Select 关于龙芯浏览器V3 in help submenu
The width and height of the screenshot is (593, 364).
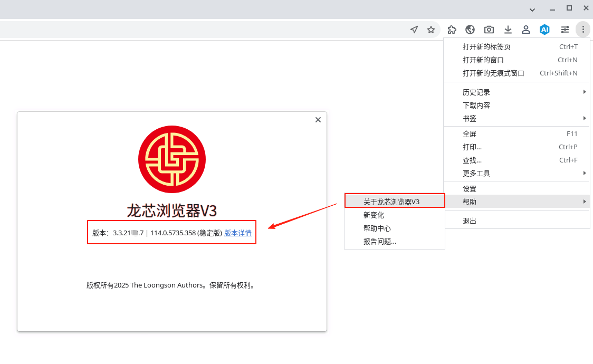(395, 202)
